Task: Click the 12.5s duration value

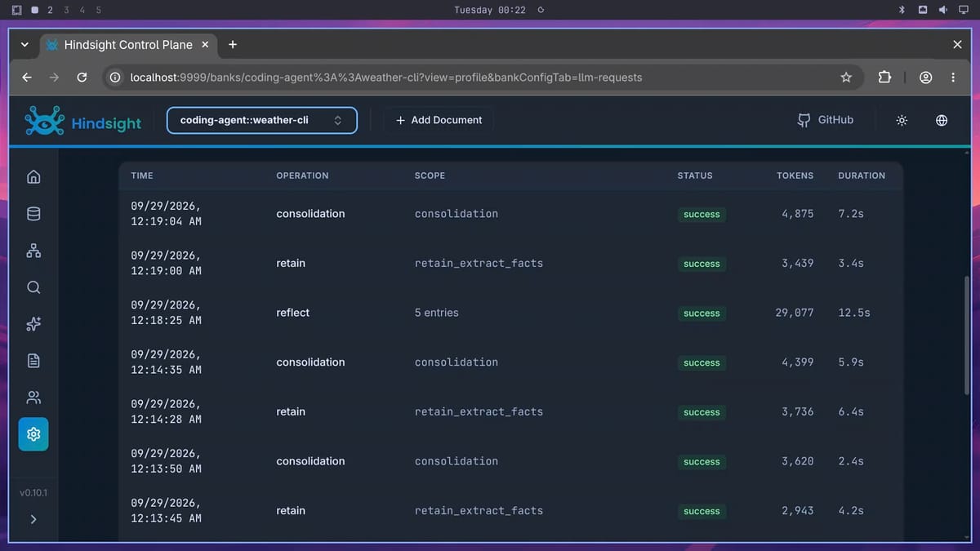Action: point(854,313)
